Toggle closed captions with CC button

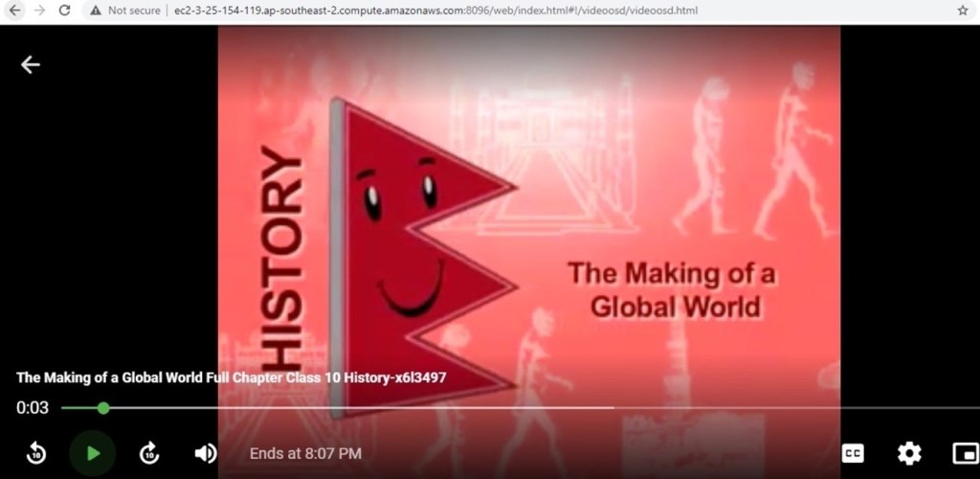tap(852, 453)
